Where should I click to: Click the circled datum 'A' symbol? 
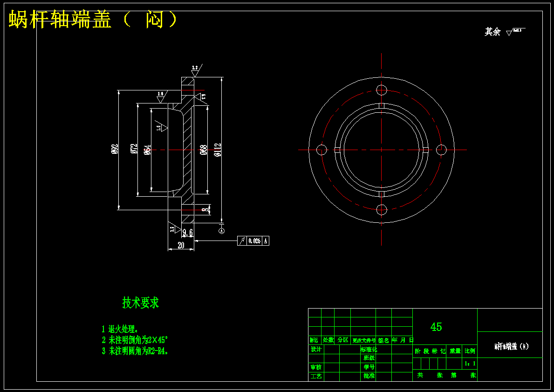[x=221, y=231]
